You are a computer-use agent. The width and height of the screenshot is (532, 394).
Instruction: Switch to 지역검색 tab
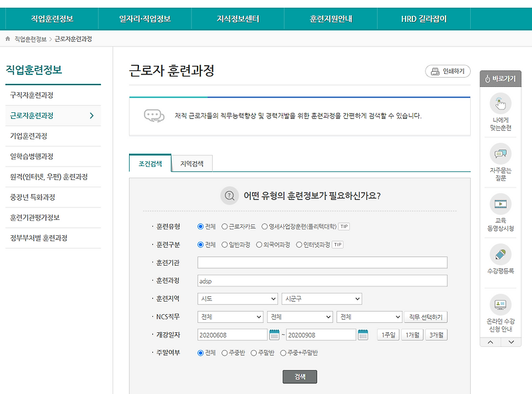(192, 163)
